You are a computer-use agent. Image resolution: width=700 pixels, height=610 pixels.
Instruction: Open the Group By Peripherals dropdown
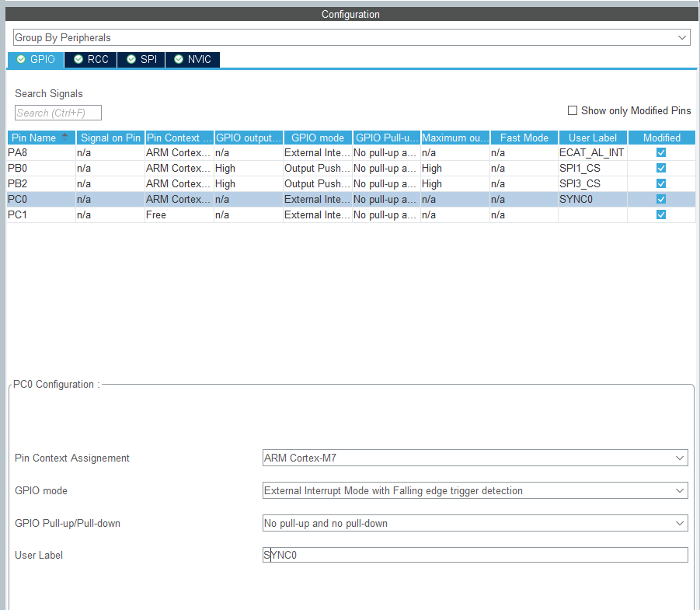tap(352, 37)
